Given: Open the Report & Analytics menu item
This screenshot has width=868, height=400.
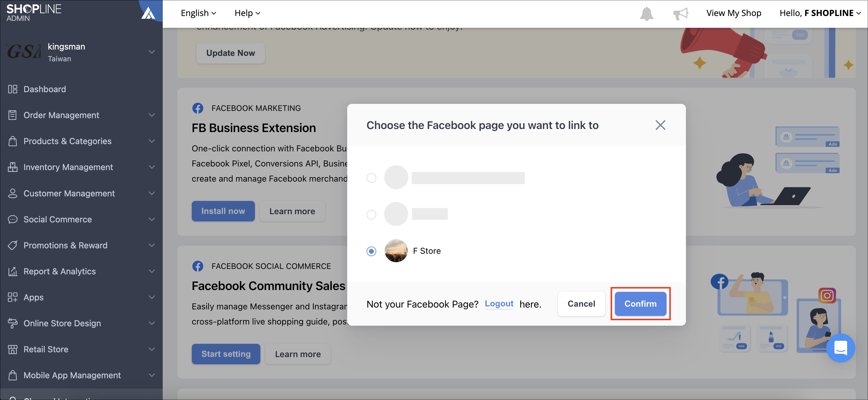Looking at the screenshot, I should coord(81,271).
